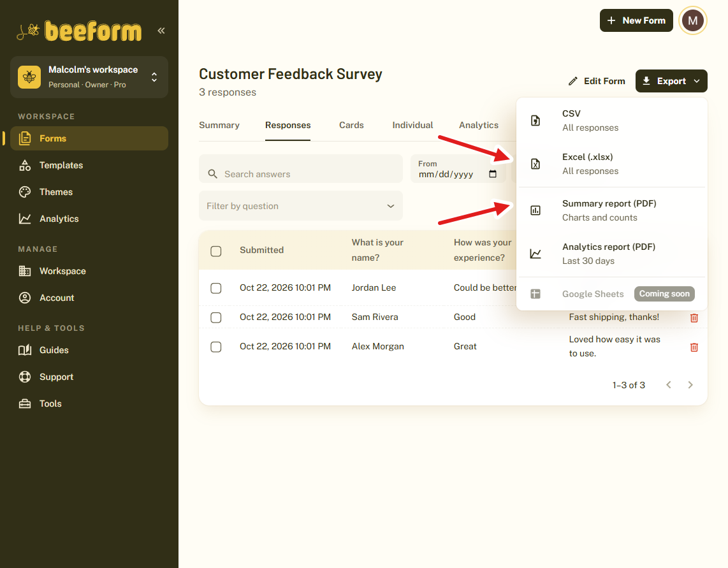Screen dimensions: 728x568
Task: Focus the Search answers field
Action: pyautogui.click(x=301, y=168)
